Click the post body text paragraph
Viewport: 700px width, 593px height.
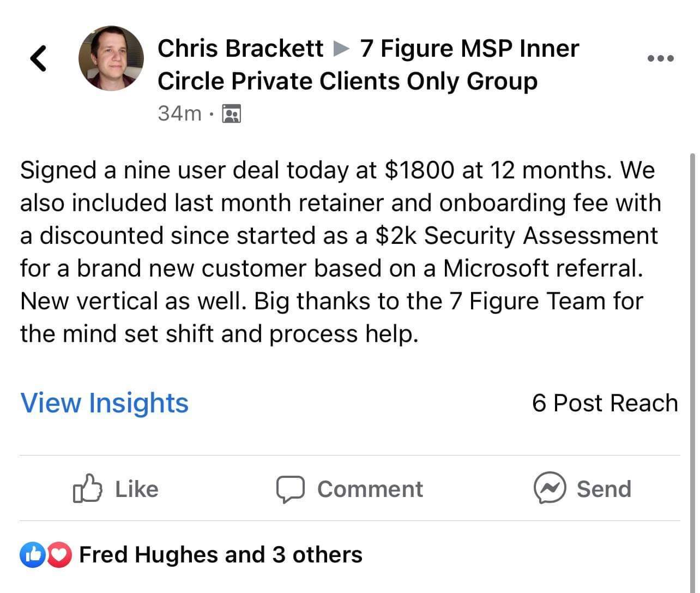tap(338, 252)
